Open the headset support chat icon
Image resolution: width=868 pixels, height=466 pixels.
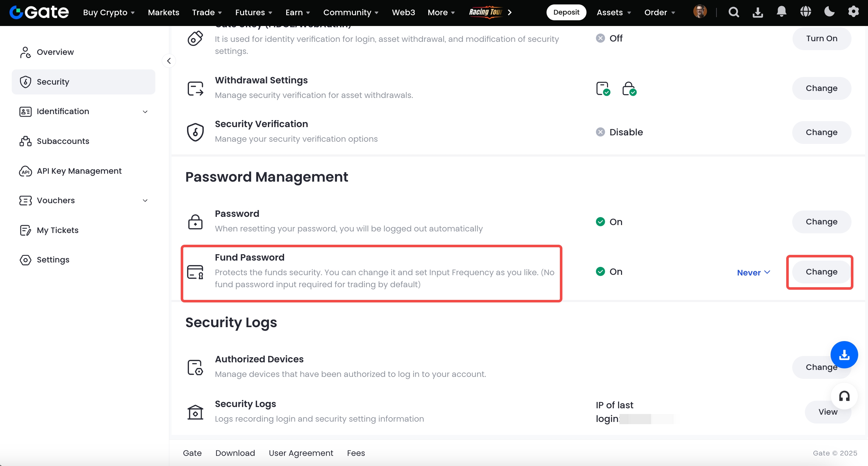844,396
